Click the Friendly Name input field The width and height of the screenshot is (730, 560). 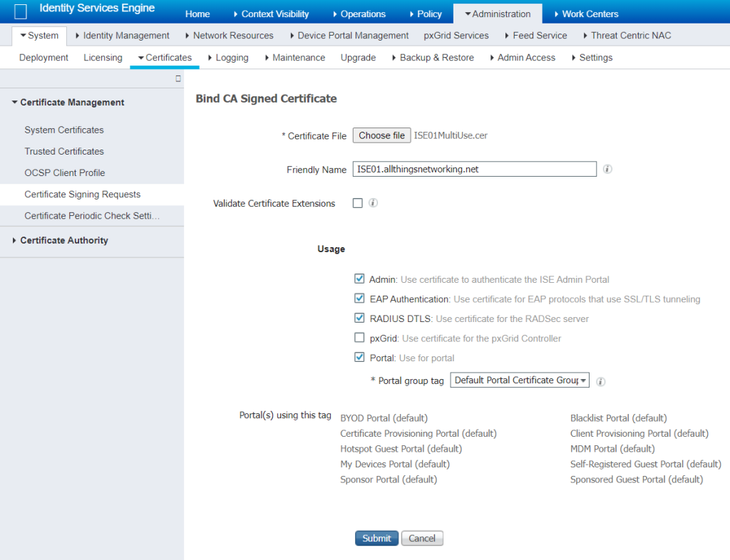(474, 169)
